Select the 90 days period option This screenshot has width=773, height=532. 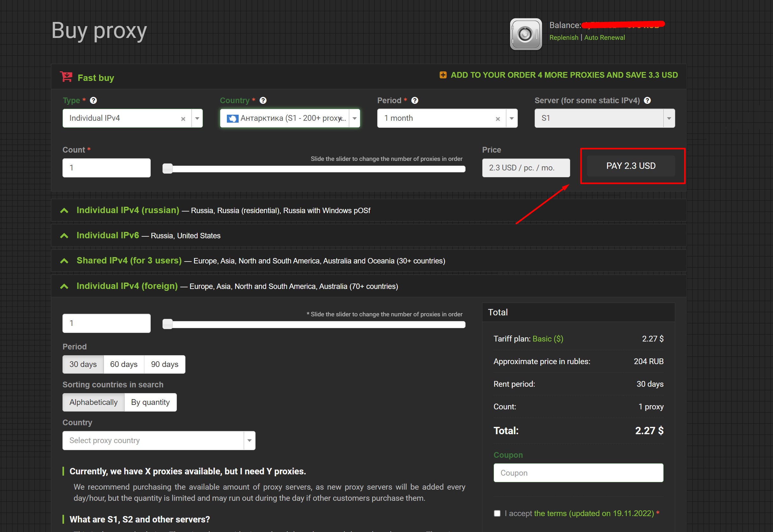pyautogui.click(x=165, y=364)
